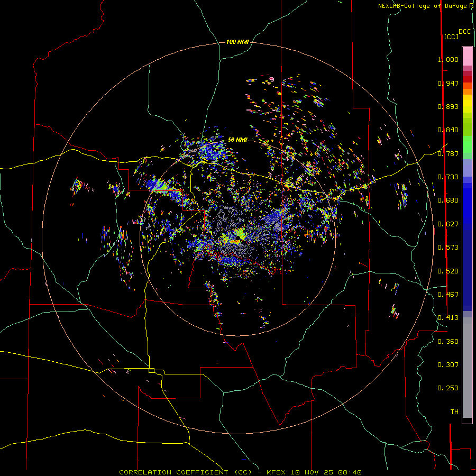The image size is (476, 476).
Task: Pick the dark navy segment of the color bar
Action: [467, 267]
